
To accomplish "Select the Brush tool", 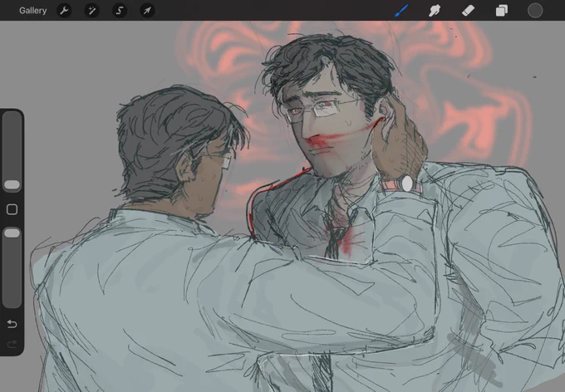I will coord(401,11).
